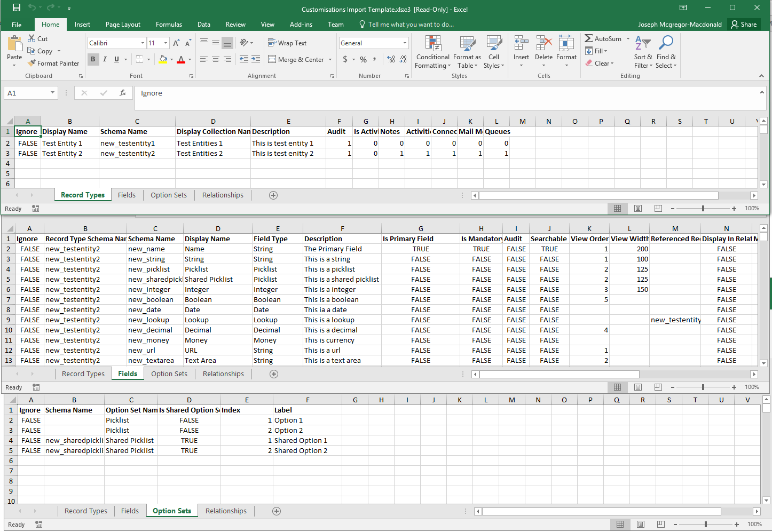Click the Percent Style icon
Viewport: 772px width, 532px height.
[x=363, y=59]
